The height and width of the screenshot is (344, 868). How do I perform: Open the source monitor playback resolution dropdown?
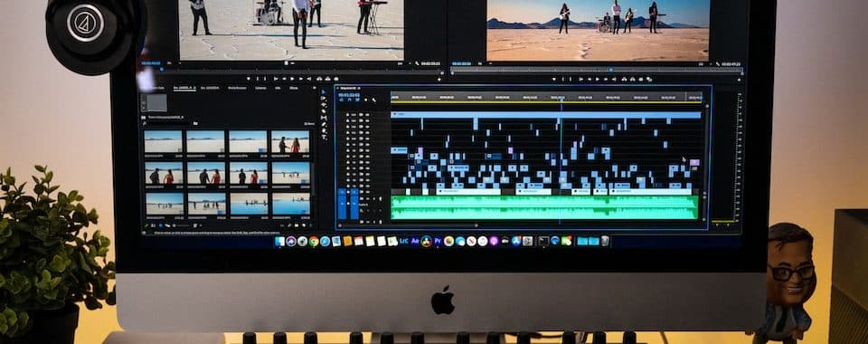(x=405, y=63)
